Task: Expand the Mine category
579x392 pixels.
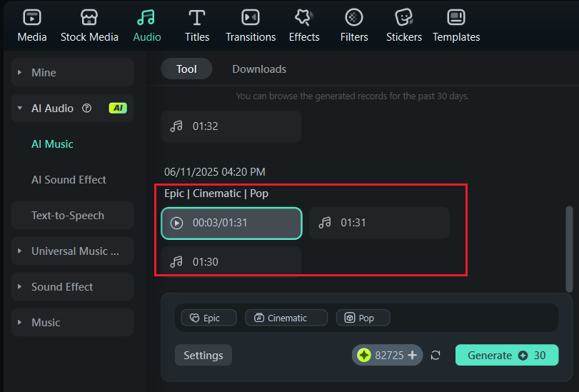Action: pos(19,72)
